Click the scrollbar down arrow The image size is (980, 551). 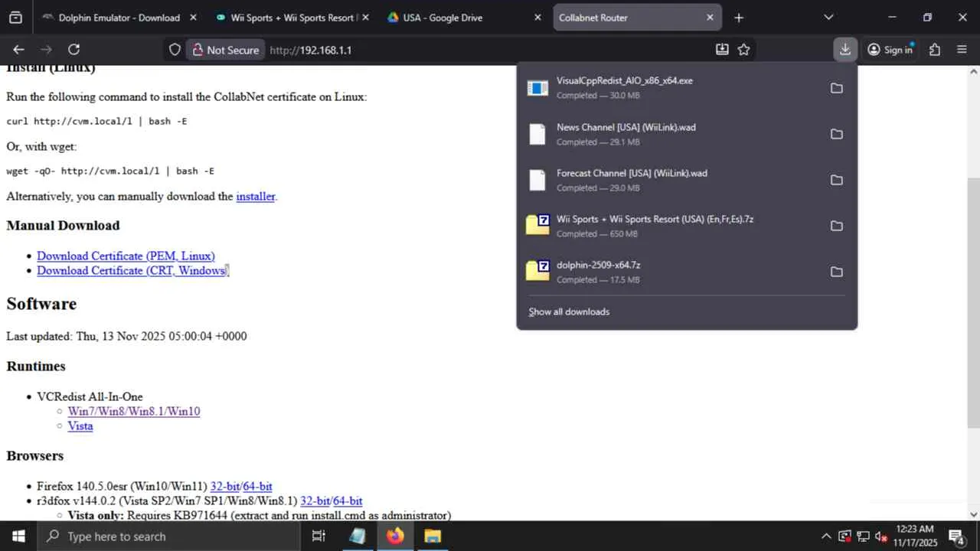(974, 514)
